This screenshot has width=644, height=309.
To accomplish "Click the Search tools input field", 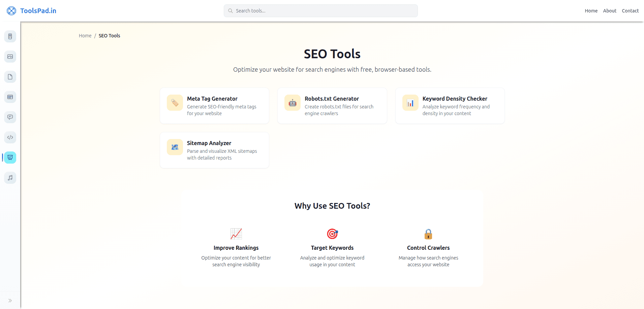I will coord(320,10).
